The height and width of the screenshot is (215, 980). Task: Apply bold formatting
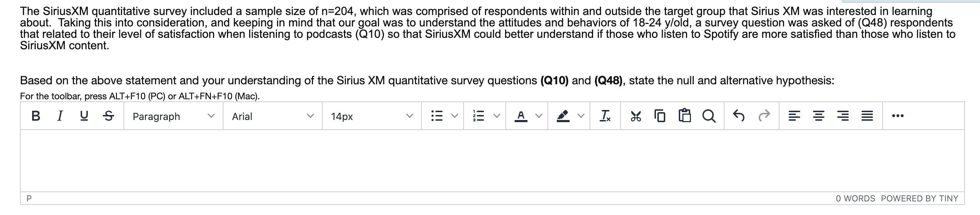tap(36, 116)
